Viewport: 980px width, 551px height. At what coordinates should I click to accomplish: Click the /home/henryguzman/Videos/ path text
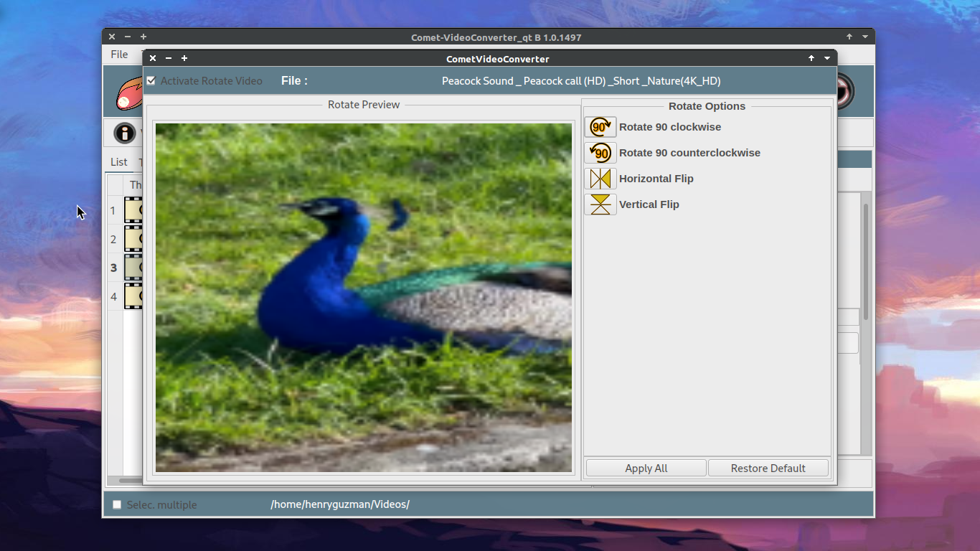pos(340,504)
